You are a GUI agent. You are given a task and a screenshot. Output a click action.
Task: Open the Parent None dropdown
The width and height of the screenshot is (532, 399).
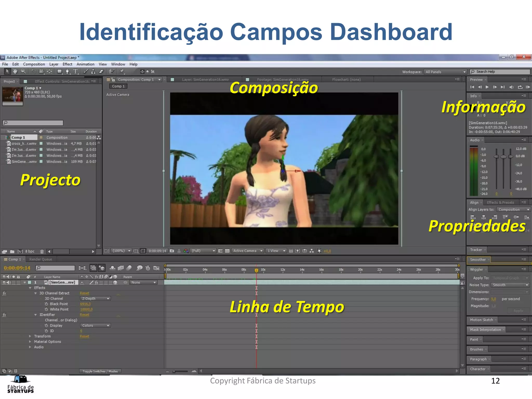pyautogui.click(x=143, y=282)
